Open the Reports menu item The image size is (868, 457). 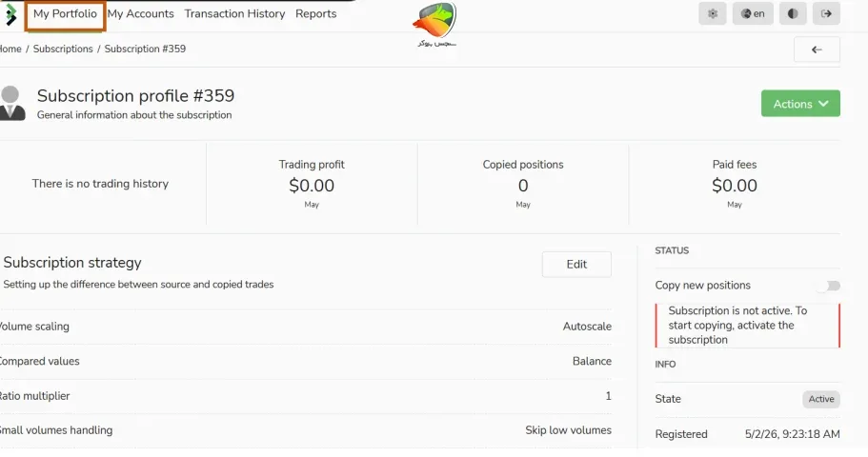pyautogui.click(x=316, y=14)
